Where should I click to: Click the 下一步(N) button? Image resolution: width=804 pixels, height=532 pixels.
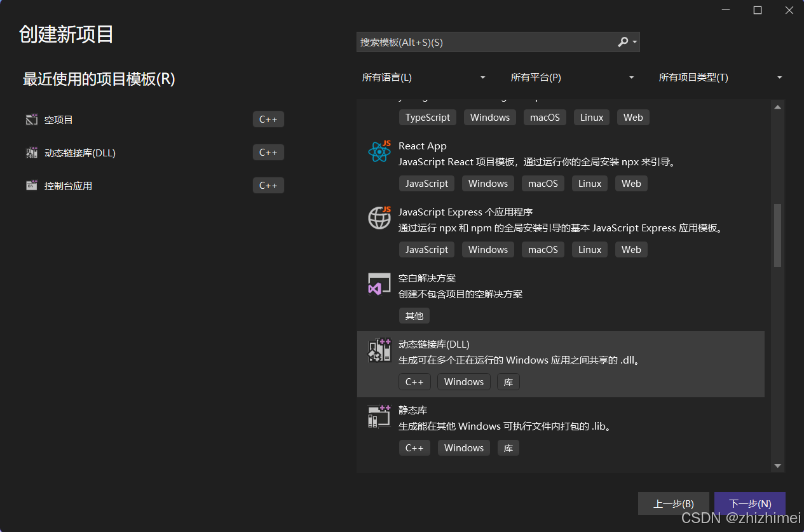750,503
